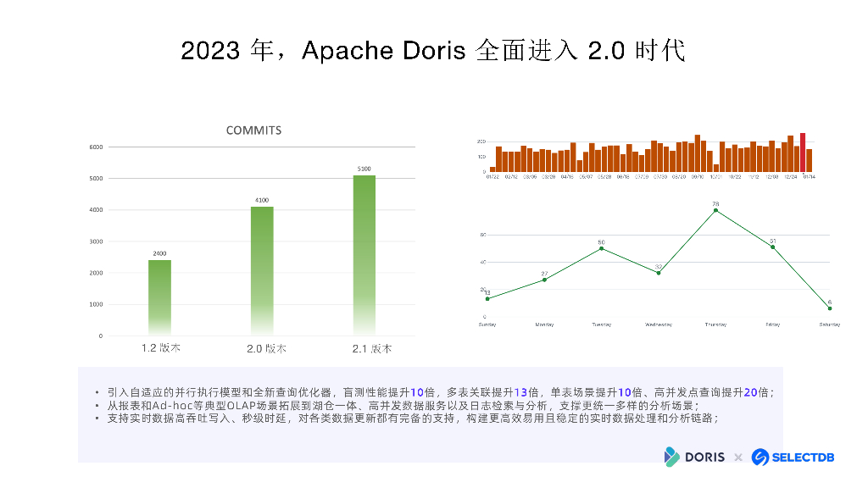Click the highlighted red bar in histogram
Image resolution: width=868 pixels, height=488 pixels.
point(803,152)
